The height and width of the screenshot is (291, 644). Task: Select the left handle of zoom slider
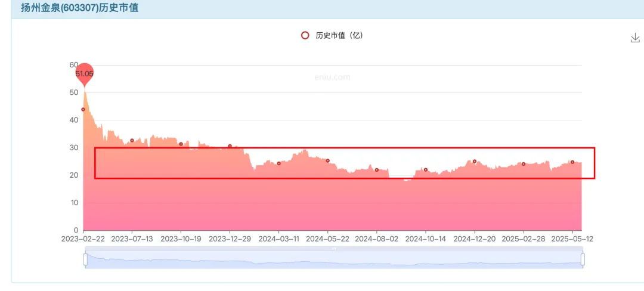(85, 259)
